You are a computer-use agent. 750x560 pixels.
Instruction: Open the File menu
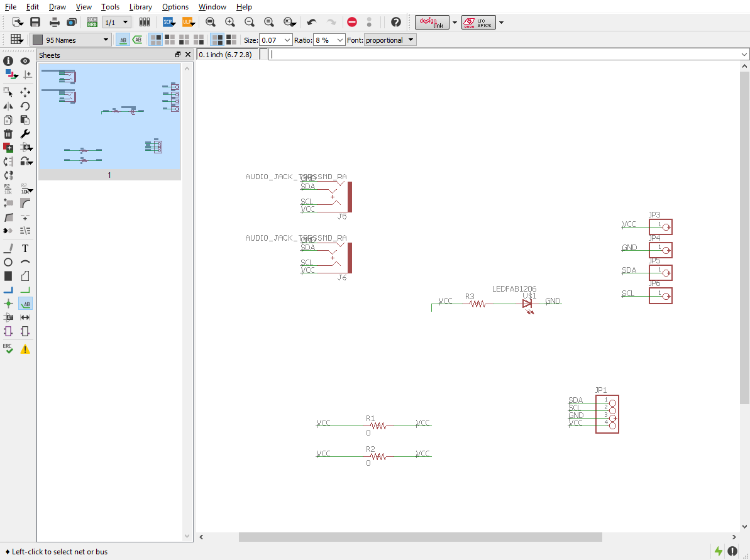(11, 7)
